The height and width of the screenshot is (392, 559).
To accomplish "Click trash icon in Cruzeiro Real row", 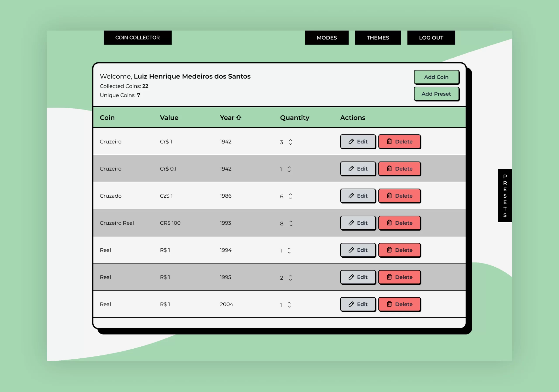I will pyautogui.click(x=389, y=223).
